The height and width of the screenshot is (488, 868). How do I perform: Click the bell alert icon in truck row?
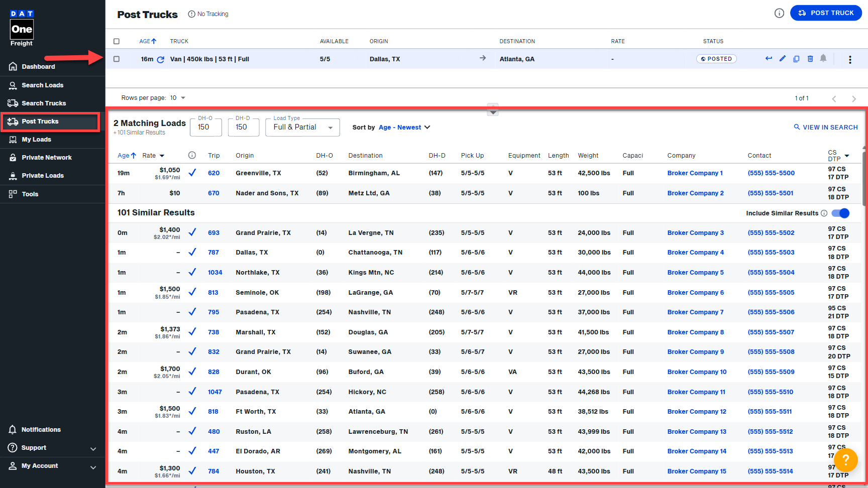point(823,58)
